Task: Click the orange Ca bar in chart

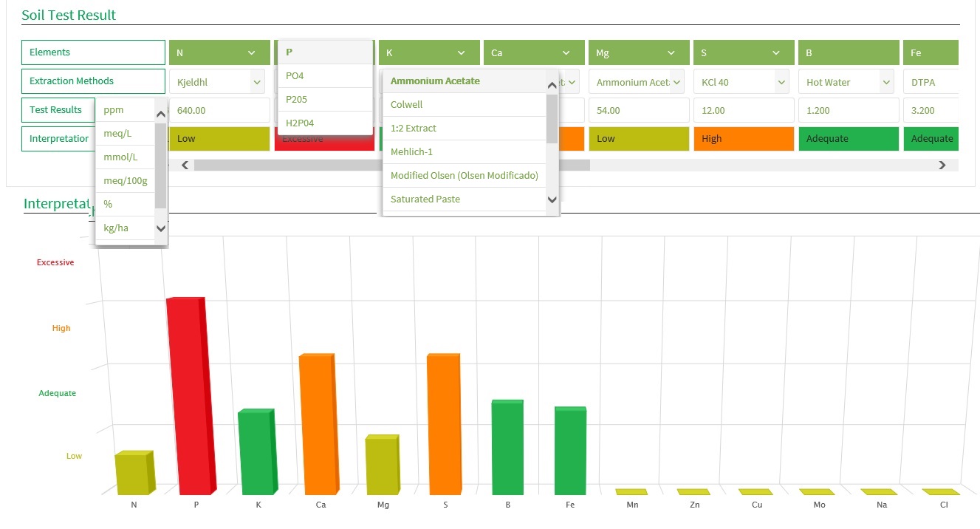Action: click(x=318, y=424)
